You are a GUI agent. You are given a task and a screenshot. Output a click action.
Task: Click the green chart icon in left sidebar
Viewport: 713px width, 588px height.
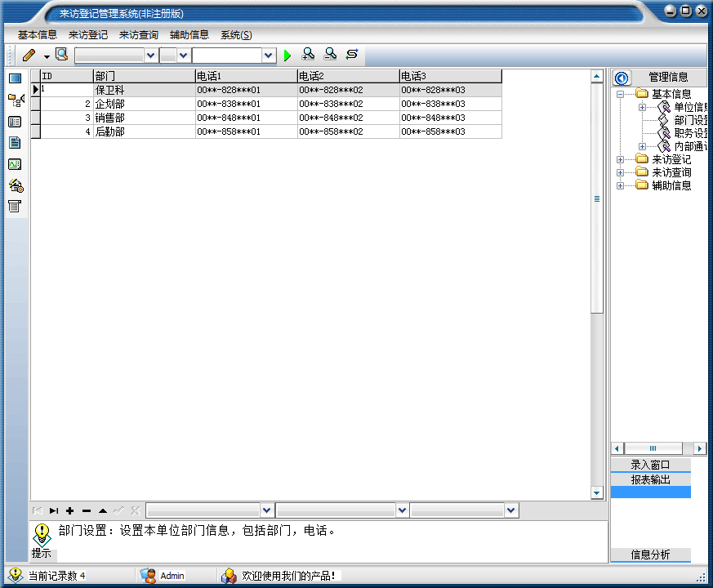[15, 164]
